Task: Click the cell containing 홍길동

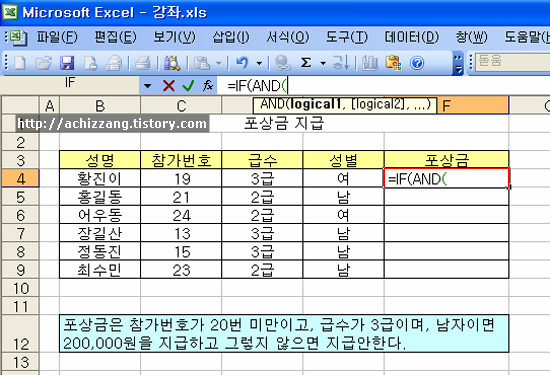Action: 100,197
